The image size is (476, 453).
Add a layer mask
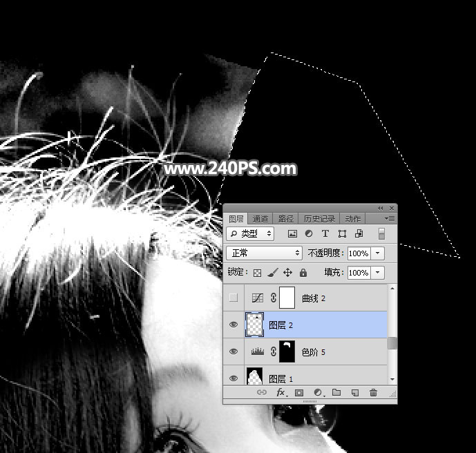click(x=299, y=393)
